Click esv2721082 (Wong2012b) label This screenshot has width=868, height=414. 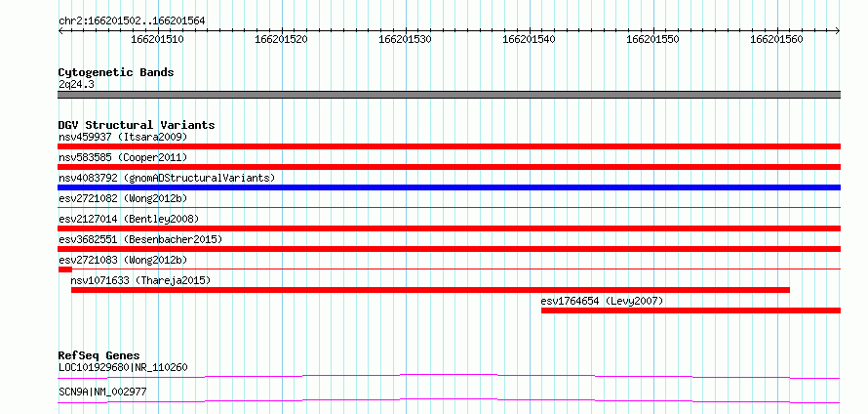point(123,198)
